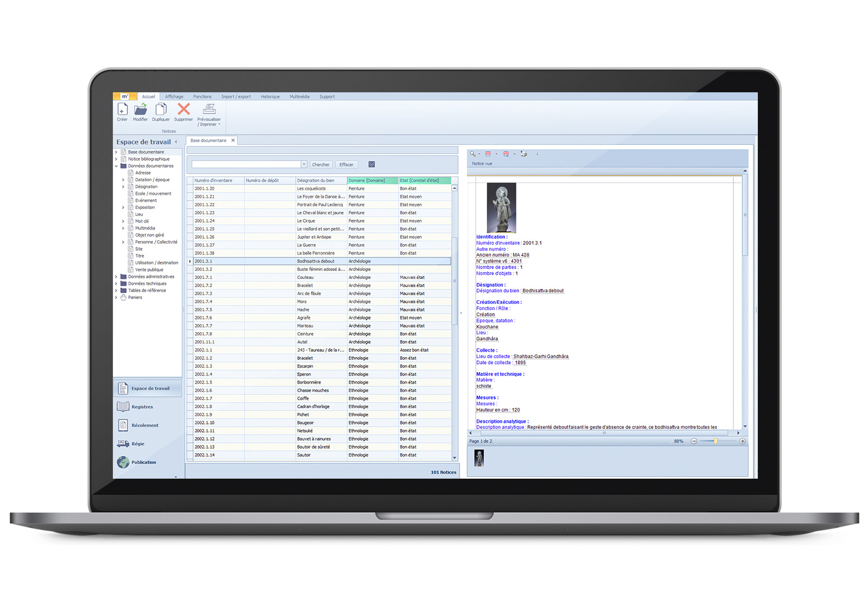Click the preview zoom slider handle
The width and height of the screenshot is (868, 597).
pos(716,441)
